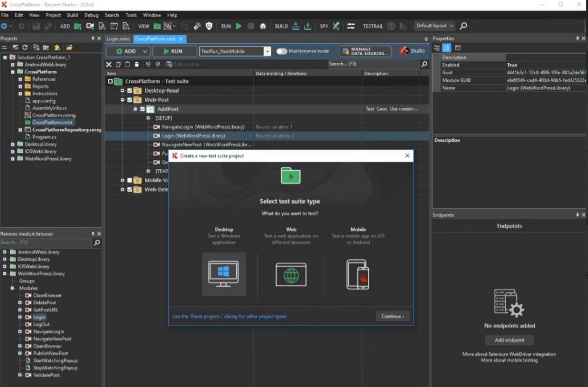Enable the unchecked Mobile folder checkbox
This screenshot has height=387, width=588.
point(130,180)
